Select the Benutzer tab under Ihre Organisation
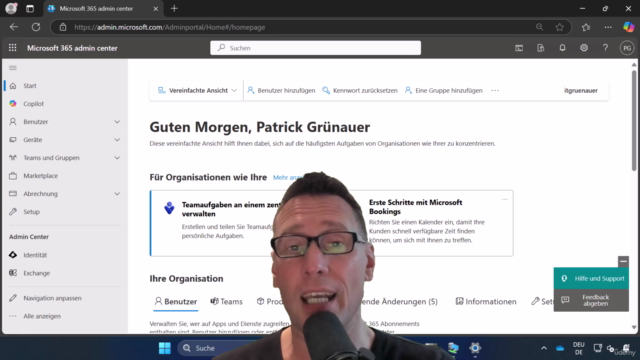Viewport: 640px width, 360px height. [x=176, y=302]
